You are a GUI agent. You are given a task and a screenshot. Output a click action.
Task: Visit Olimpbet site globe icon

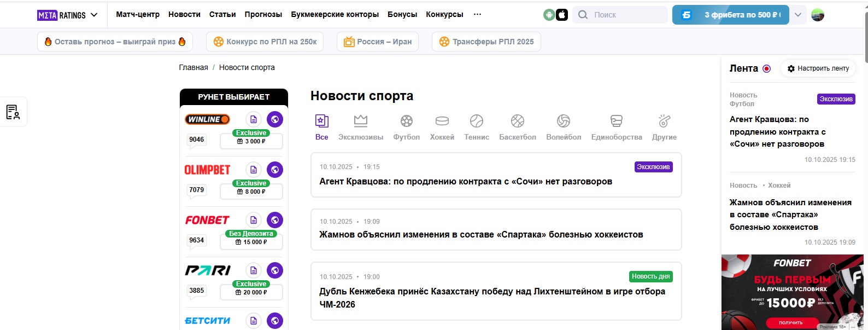point(275,170)
